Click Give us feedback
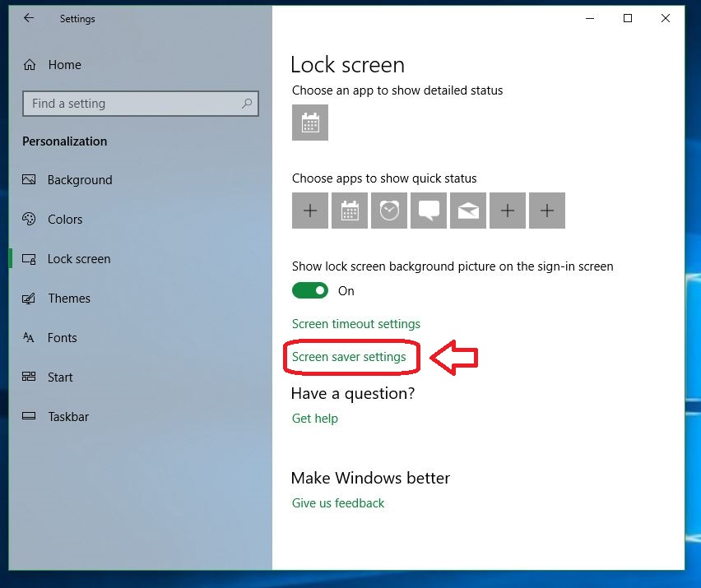Image resolution: width=701 pixels, height=588 pixels. 337,502
